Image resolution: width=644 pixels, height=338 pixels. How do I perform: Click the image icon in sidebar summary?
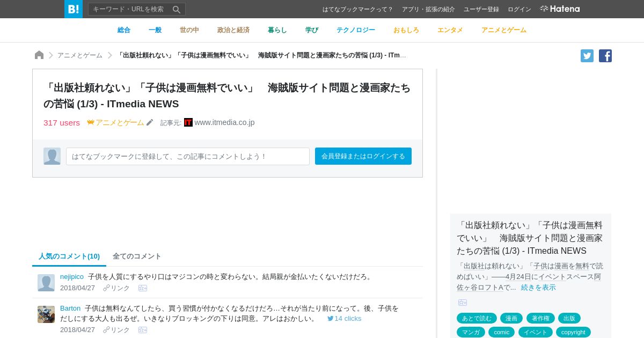coord(463,303)
